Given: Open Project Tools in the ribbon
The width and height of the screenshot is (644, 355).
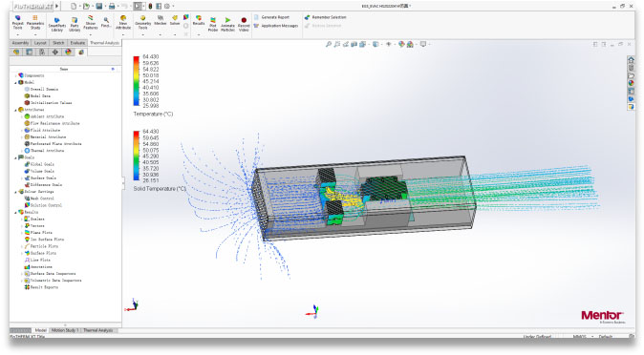Looking at the screenshot, I should [17, 22].
